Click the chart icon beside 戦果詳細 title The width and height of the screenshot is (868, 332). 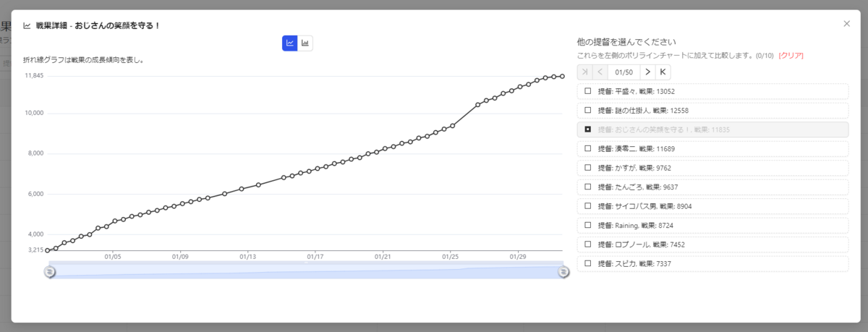tap(27, 25)
